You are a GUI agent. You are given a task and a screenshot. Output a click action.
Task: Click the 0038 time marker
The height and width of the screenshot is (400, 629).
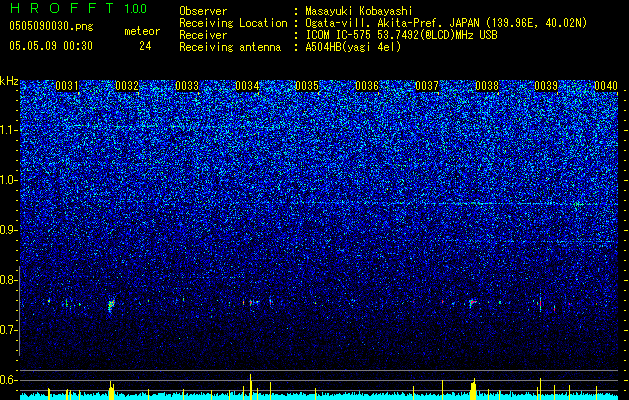487,86
